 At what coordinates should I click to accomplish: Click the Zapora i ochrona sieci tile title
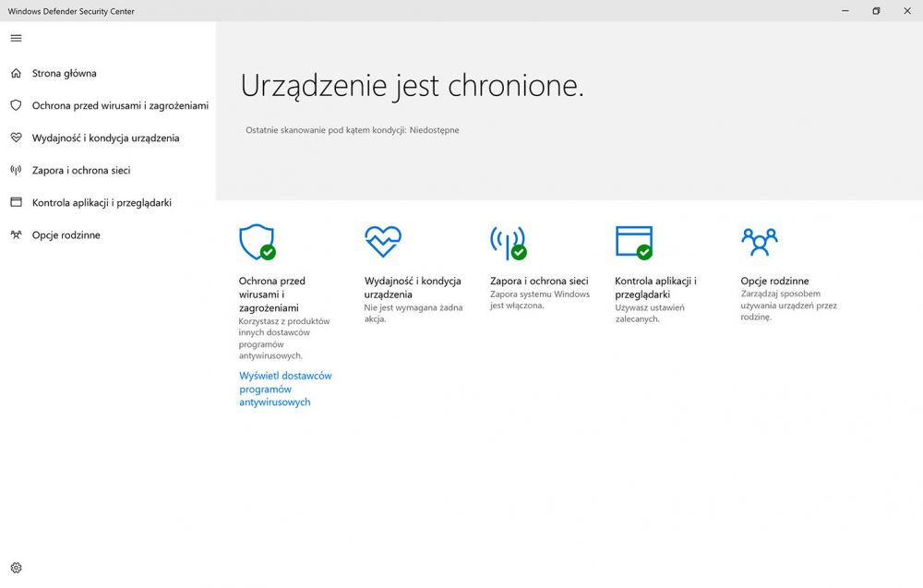click(539, 281)
